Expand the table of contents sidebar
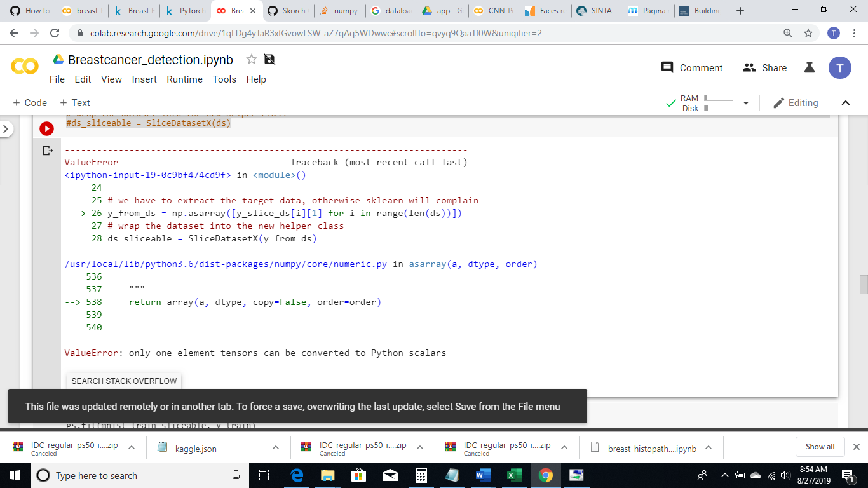The image size is (868, 488). (x=6, y=128)
